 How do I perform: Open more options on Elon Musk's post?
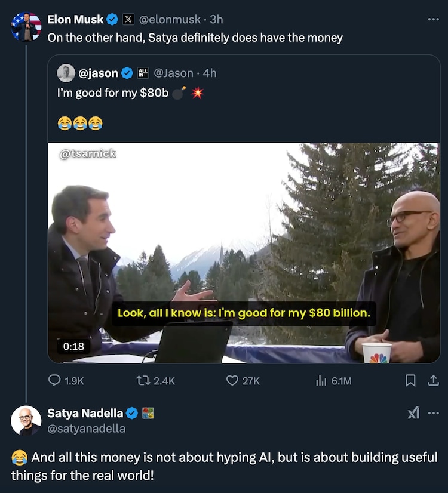pyautogui.click(x=433, y=20)
